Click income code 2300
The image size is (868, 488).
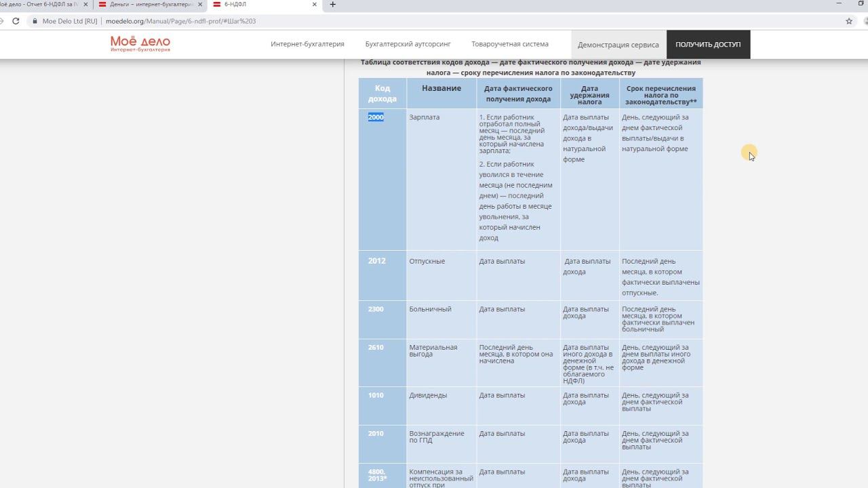pyautogui.click(x=376, y=309)
